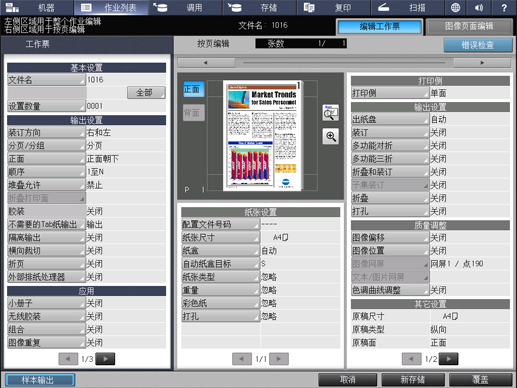Screen dimensions: 517x388
Task: Switch to the 复印 copy tab
Action: click(333, 7)
